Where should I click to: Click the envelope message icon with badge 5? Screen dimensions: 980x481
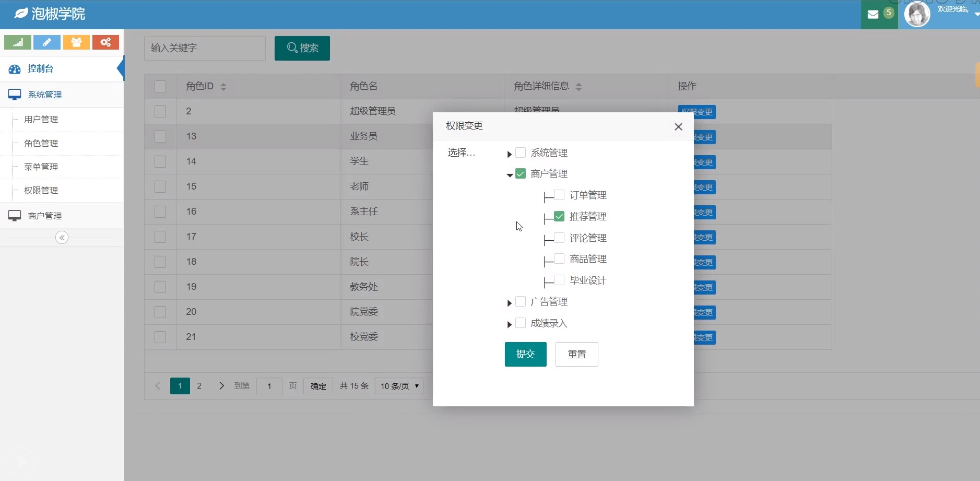pos(873,14)
